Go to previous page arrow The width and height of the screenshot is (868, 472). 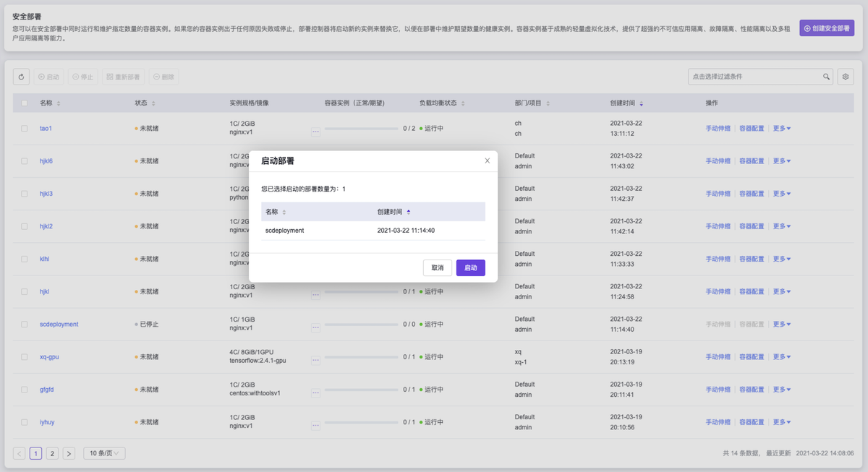(20, 453)
